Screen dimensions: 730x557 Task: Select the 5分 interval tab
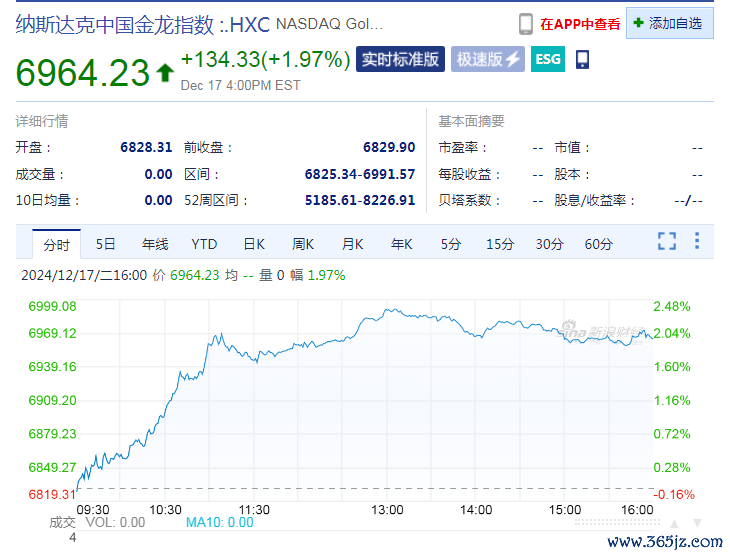[451, 244]
